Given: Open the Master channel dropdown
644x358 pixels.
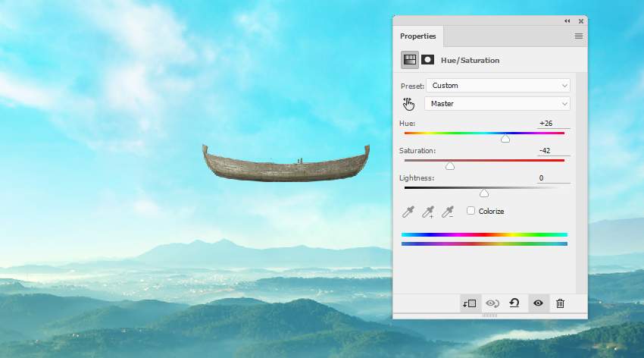Looking at the screenshot, I should click(497, 104).
